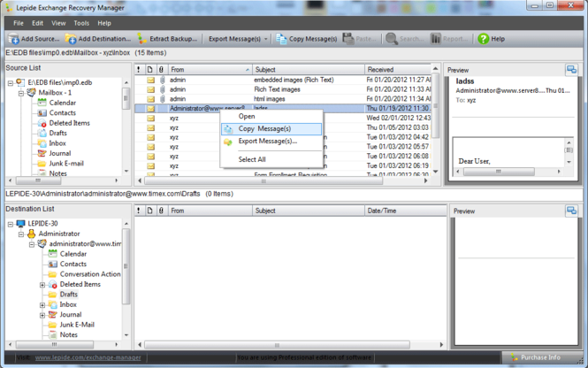Open the File menu

tap(19, 23)
